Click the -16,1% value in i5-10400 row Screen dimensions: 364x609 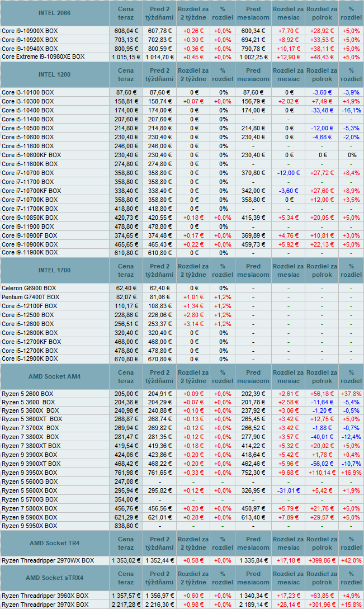[351, 110]
